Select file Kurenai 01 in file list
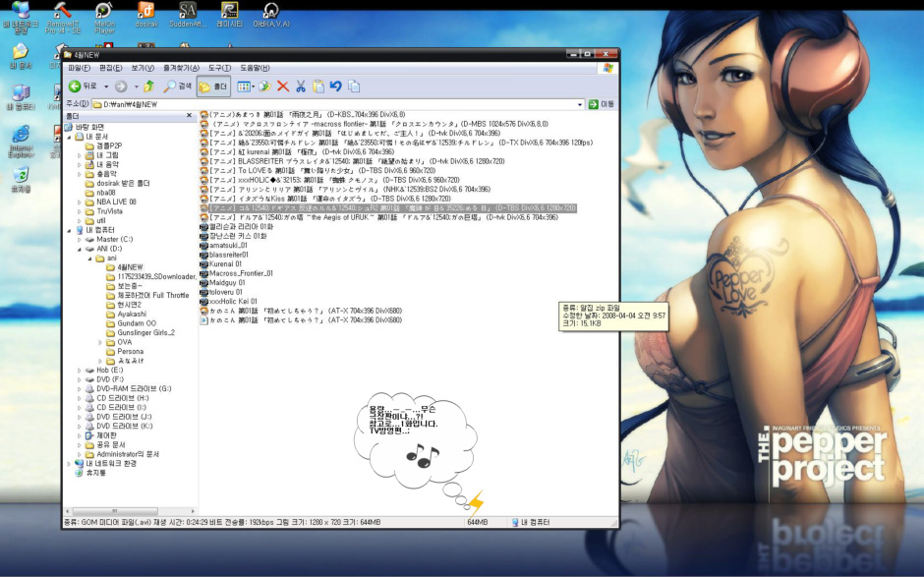This screenshot has width=924, height=577. (225, 264)
